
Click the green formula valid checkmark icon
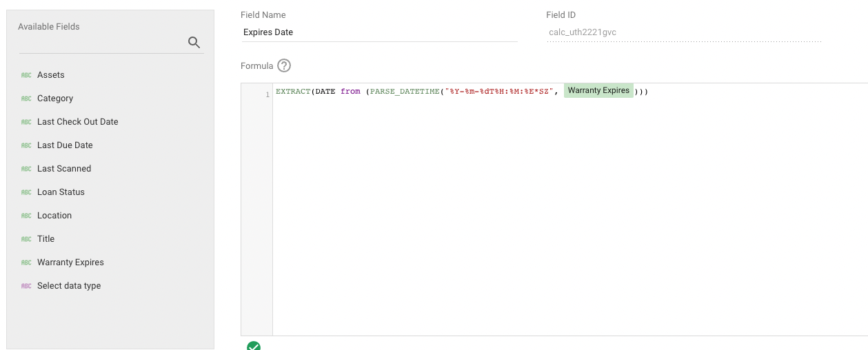point(254,346)
